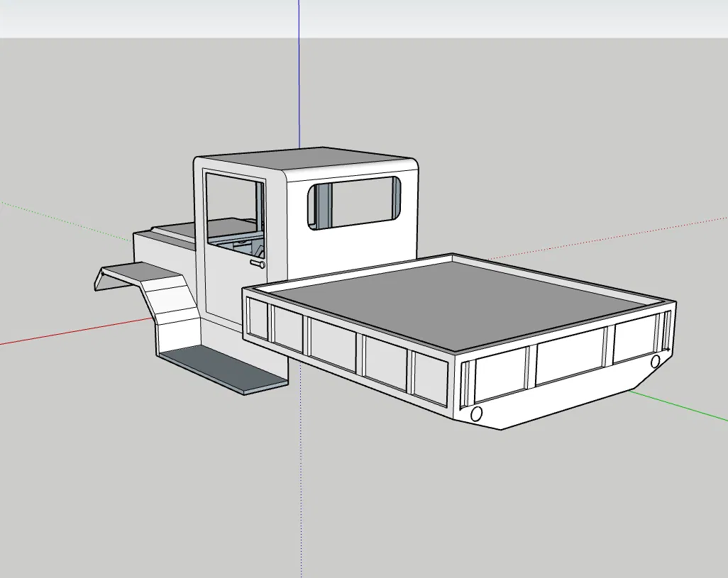Viewport: 728px width, 578px height.
Task: Select the cab door's window opening
Action: [x=234, y=214]
